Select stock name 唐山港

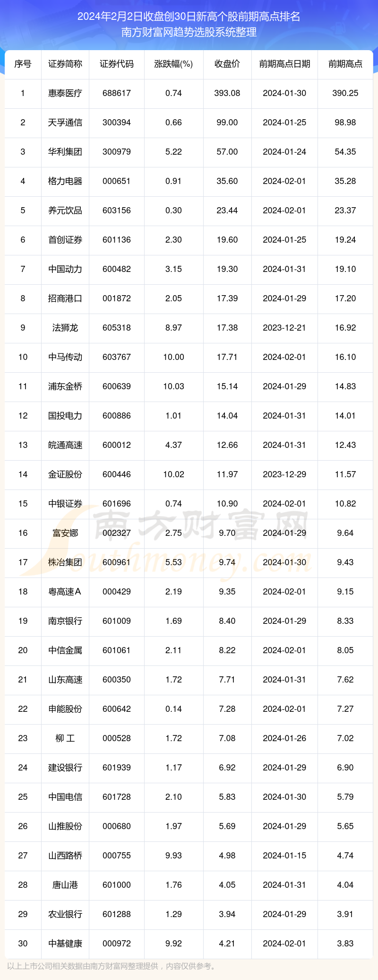[x=65, y=885]
